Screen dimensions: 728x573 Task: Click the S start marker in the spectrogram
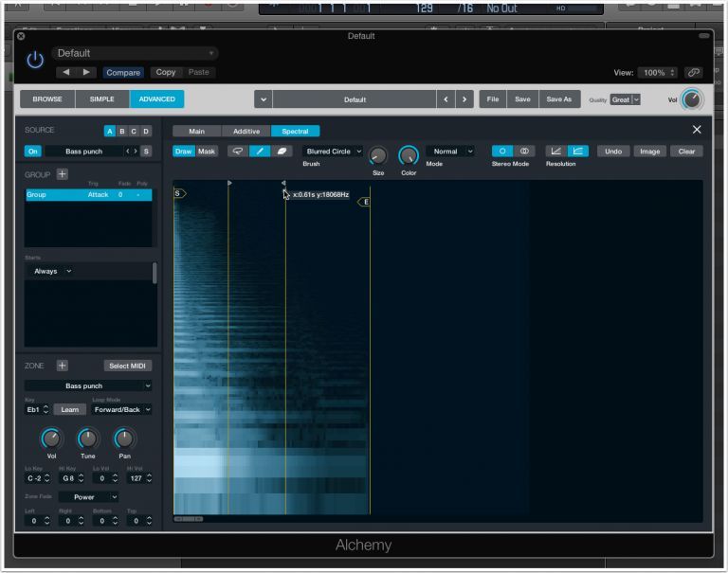[179, 193]
